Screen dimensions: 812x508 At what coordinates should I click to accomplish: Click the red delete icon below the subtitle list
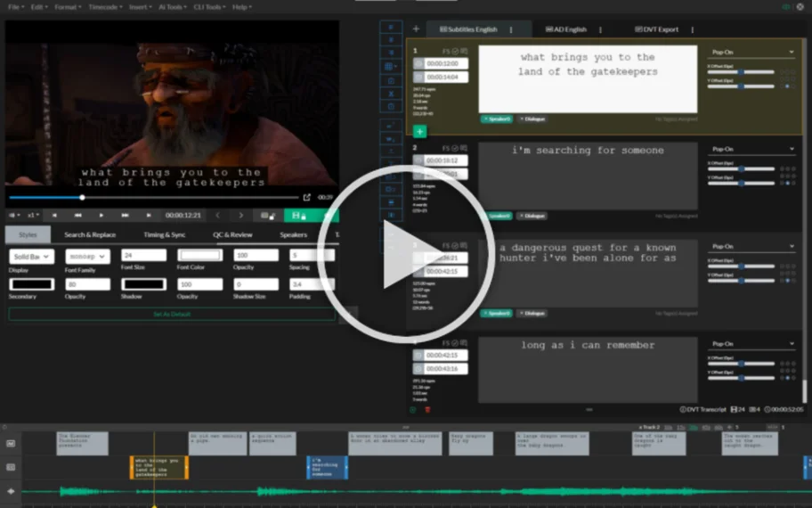tap(427, 409)
